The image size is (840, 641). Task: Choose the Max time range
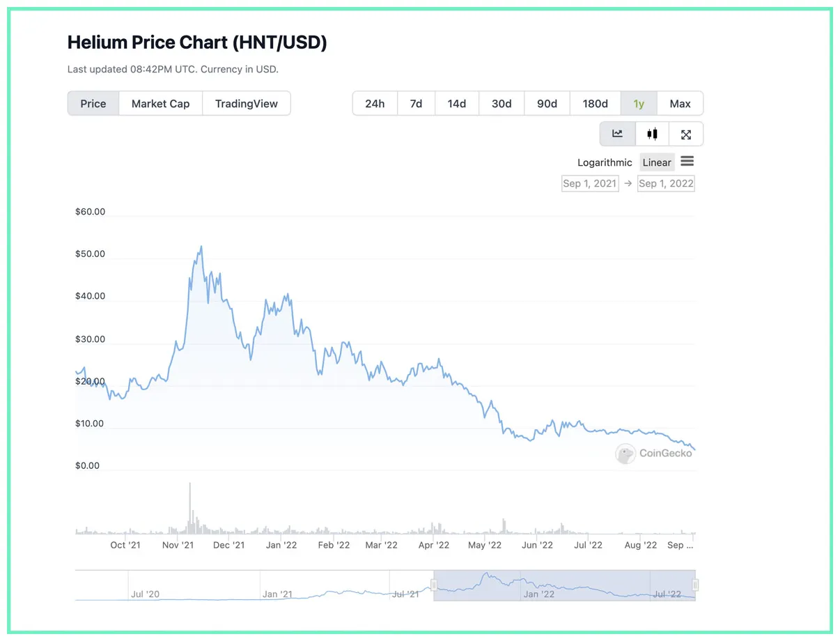tap(679, 103)
